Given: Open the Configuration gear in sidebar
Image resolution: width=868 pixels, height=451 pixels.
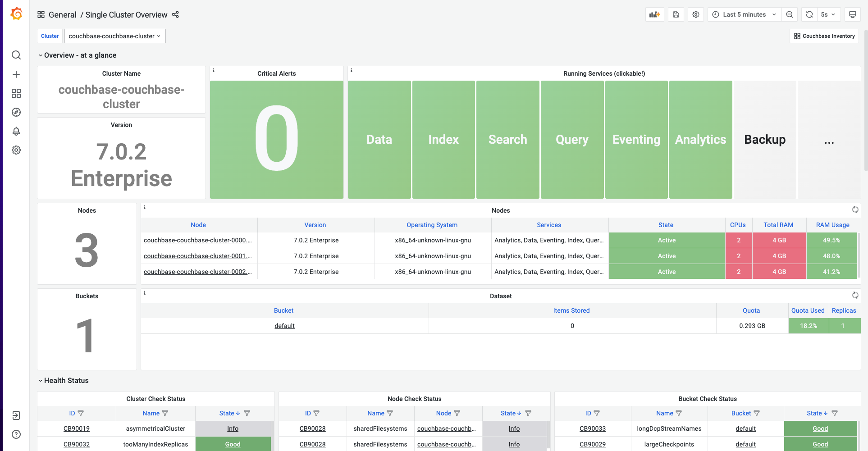Looking at the screenshot, I should click(x=16, y=150).
